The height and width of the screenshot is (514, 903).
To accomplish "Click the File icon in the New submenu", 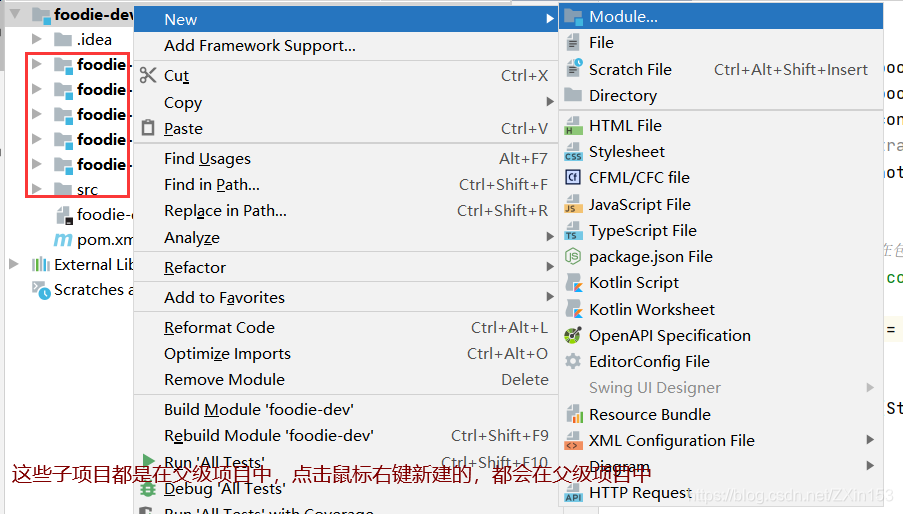I will 573,43.
